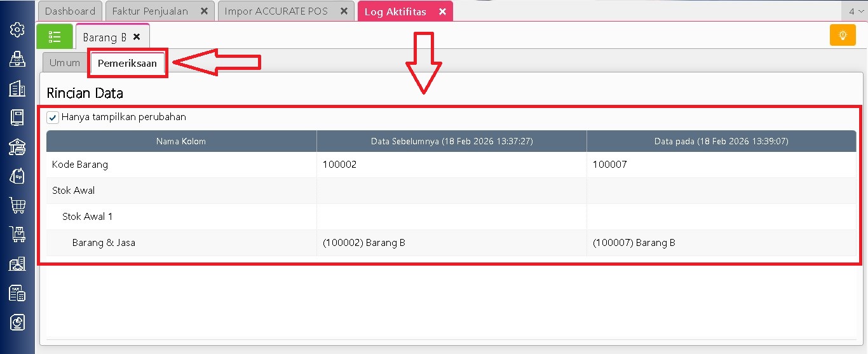This screenshot has height=354, width=868.
Task: Open the Purchases shopping cart icon
Action: (x=17, y=205)
